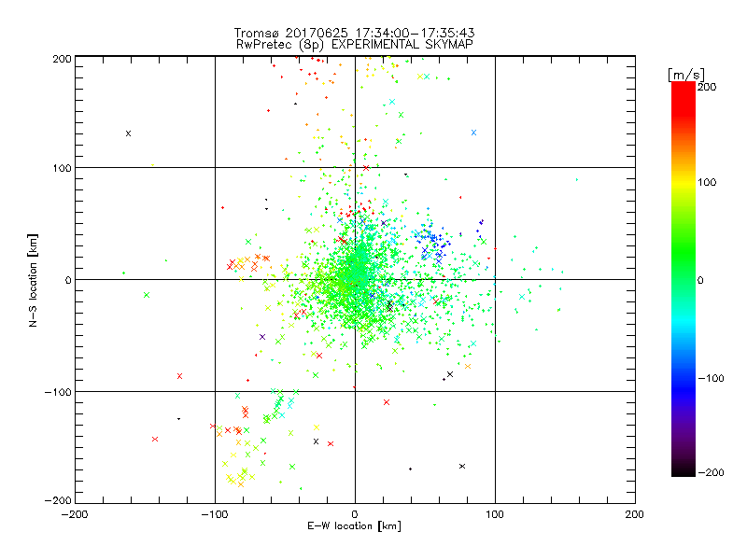Image resolution: width=747 pixels, height=560 pixels.
Task: Click the colorbar tick label '0'
Action: [700, 280]
